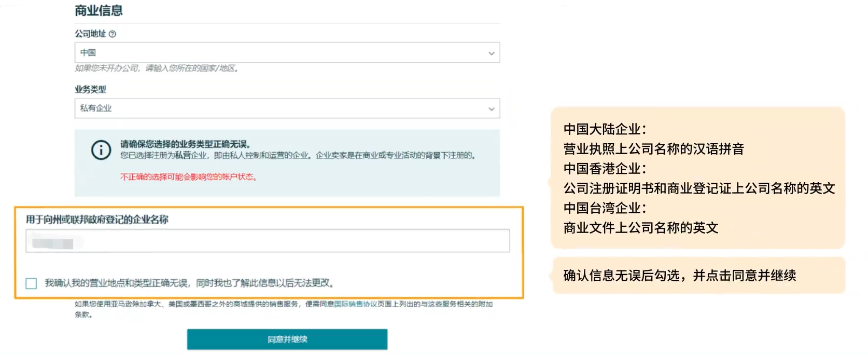Click the 中国香港企业 line in the callout
The height and width of the screenshot is (355, 868).
pos(605,169)
